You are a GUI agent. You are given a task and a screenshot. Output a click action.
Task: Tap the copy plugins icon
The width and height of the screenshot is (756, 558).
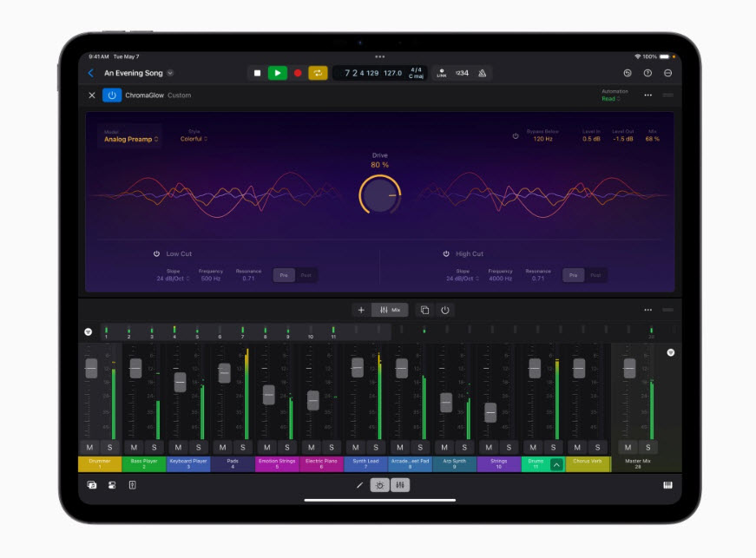click(x=424, y=311)
